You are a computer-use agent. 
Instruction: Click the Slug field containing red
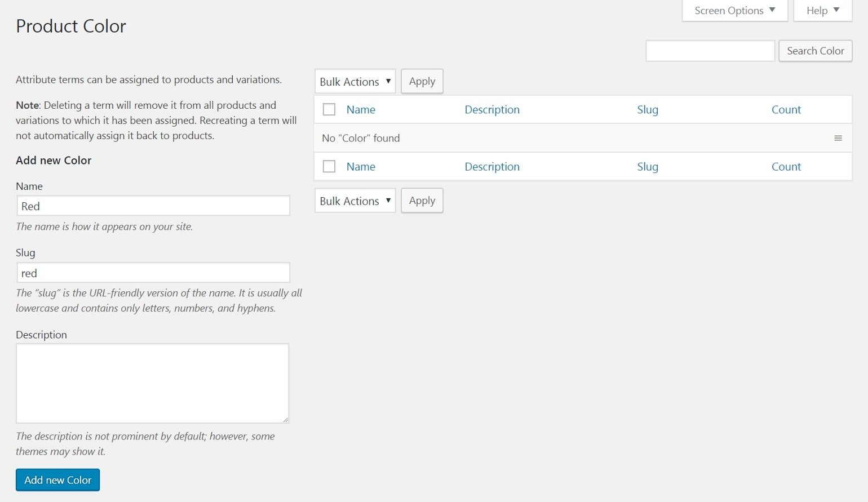coord(152,272)
